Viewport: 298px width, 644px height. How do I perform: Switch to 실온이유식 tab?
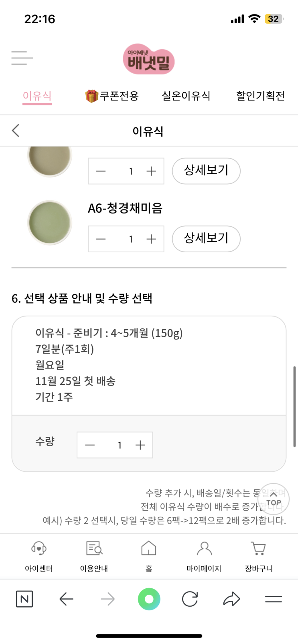186,96
